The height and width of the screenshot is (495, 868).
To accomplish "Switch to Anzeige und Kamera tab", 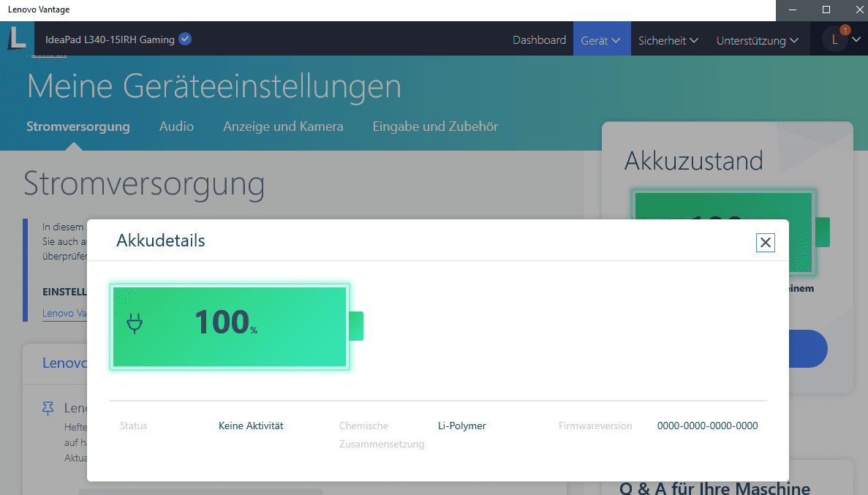I will (283, 126).
